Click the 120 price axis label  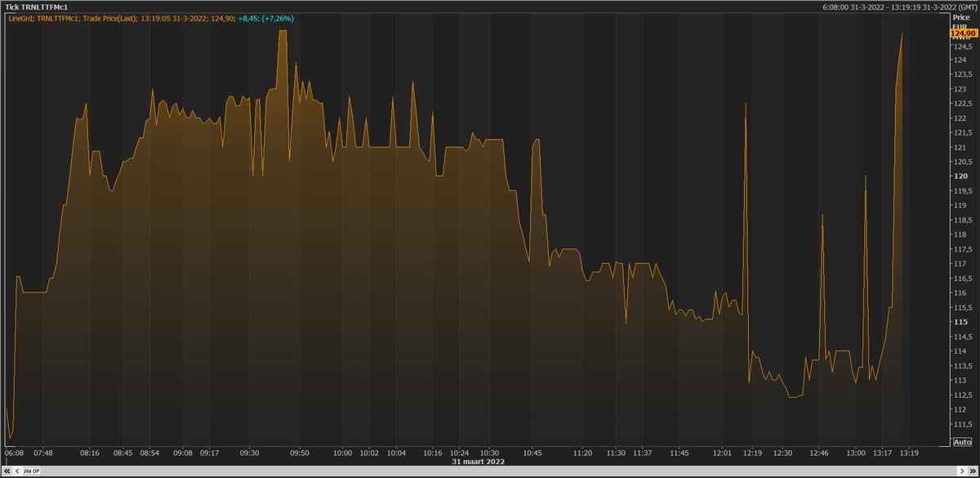(961, 176)
